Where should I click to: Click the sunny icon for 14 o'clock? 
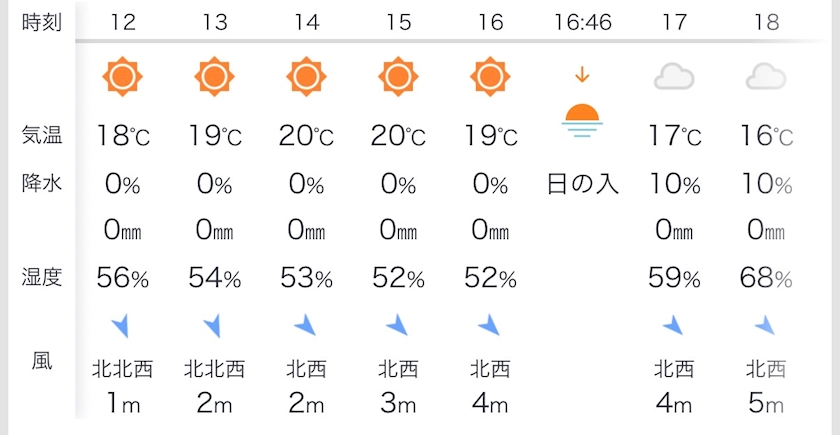point(307,76)
